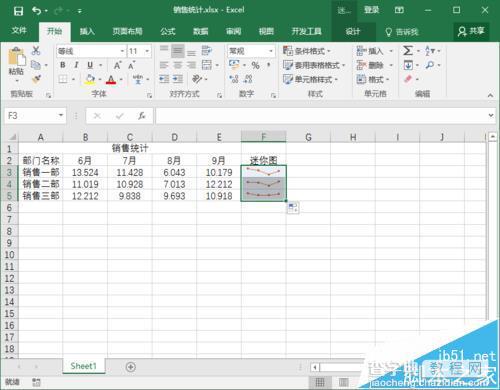Click the Insert Function fx icon
This screenshot has height=390, width=500.
(142, 116)
